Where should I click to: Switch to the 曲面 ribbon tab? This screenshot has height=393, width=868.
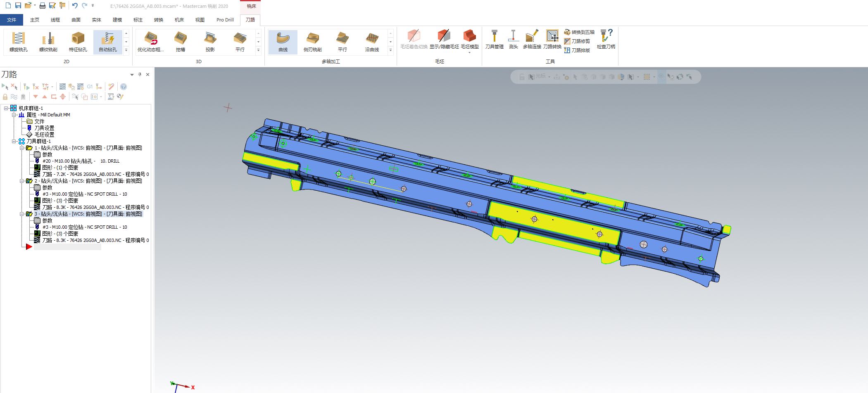76,20
